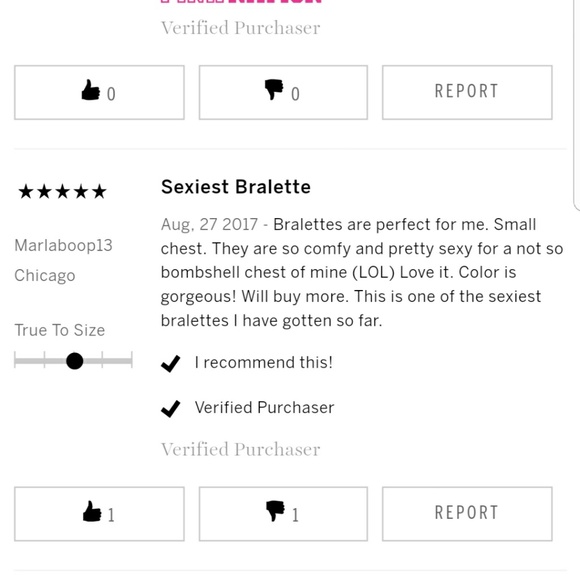Image resolution: width=580 pixels, height=580 pixels.
Task: Report the Marlaboop13 review
Action: click(467, 514)
